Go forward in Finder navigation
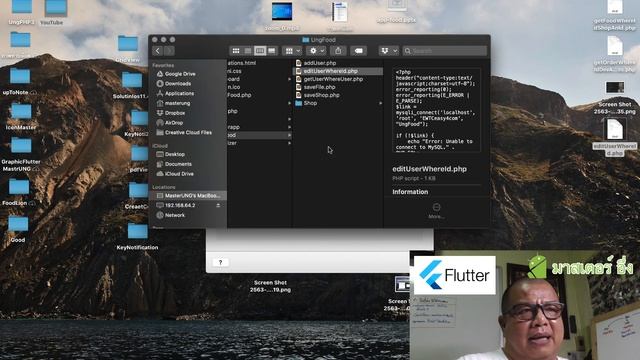This screenshot has width=640, height=360. [169, 51]
